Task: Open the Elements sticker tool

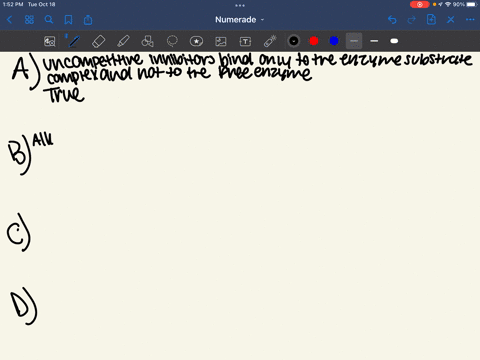Action: pyautogui.click(x=196, y=41)
